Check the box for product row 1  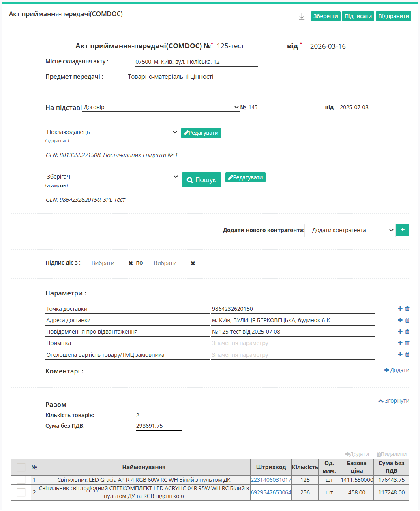21,480
